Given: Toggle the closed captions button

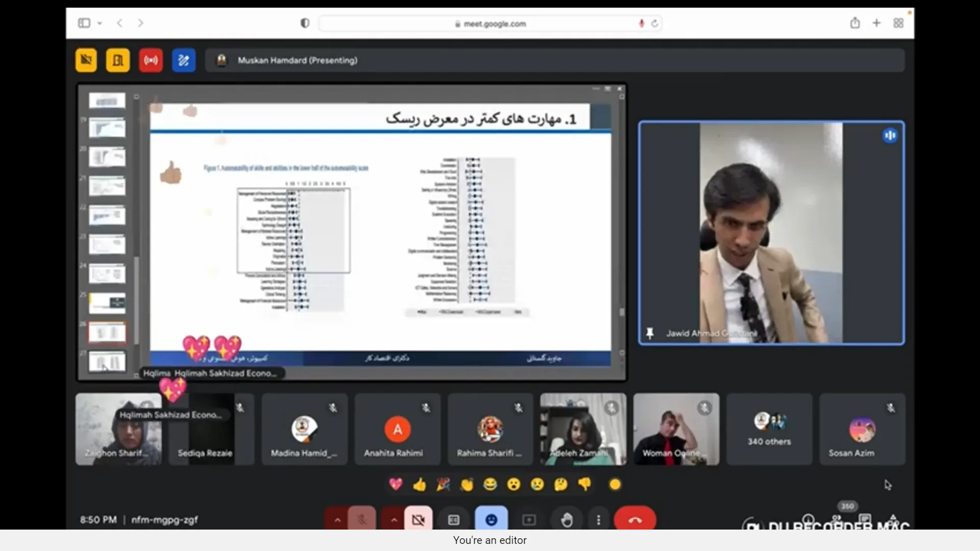Looking at the screenshot, I should 453,520.
